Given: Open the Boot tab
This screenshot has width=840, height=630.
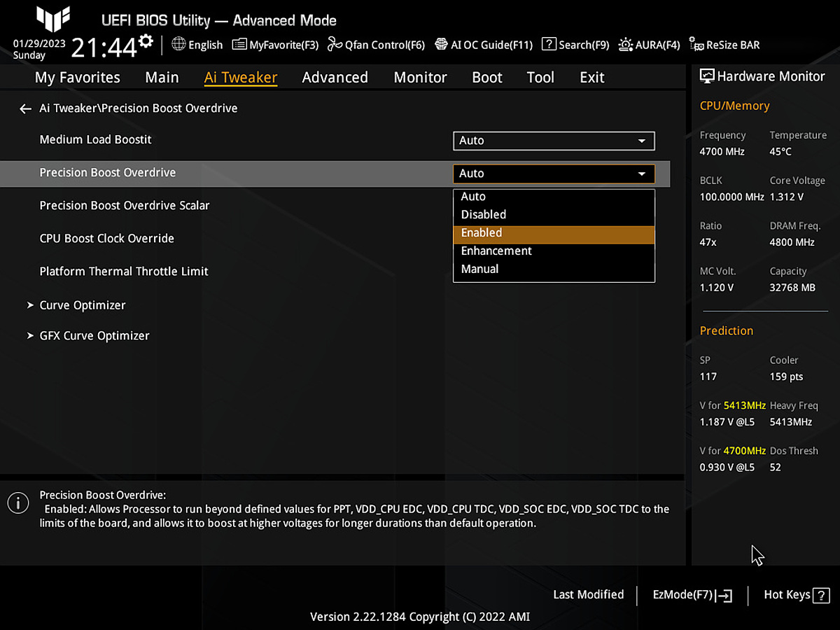Looking at the screenshot, I should point(487,78).
